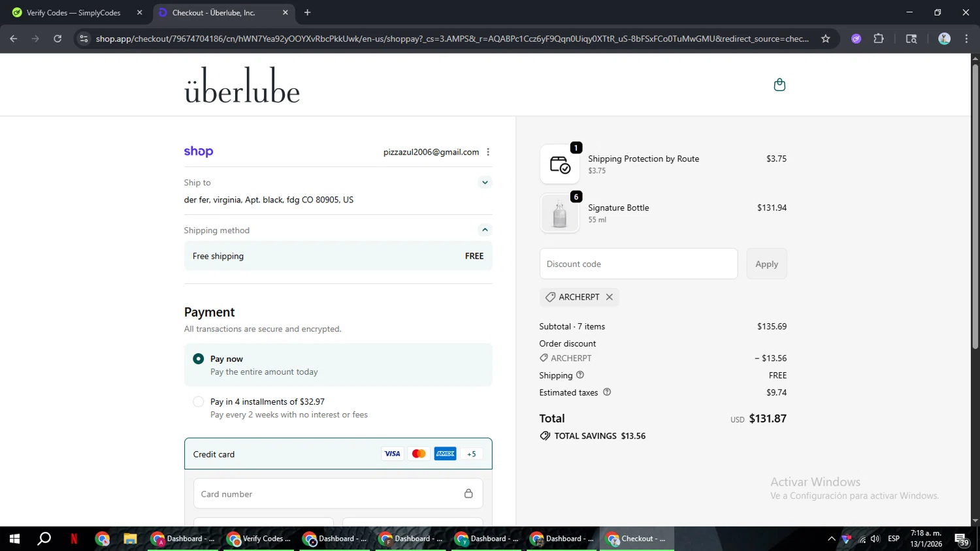Click the Shop Pay logo
The height and width of the screenshot is (551, 980).
[199, 151]
